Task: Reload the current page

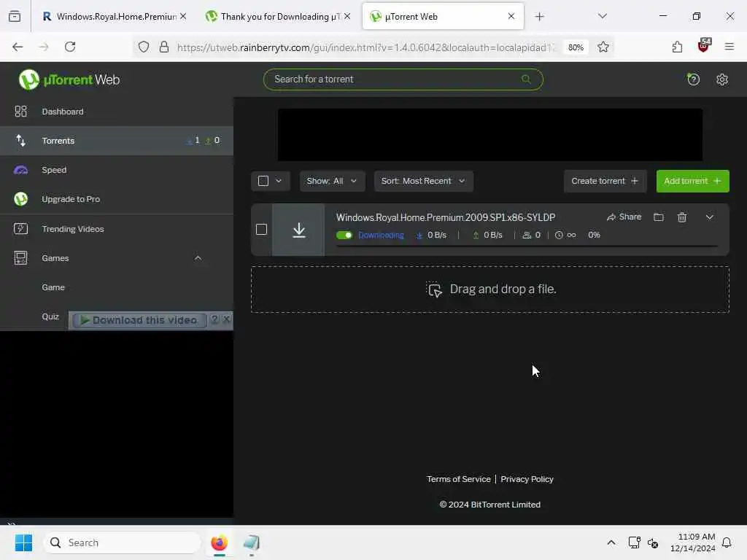Action: (70, 47)
